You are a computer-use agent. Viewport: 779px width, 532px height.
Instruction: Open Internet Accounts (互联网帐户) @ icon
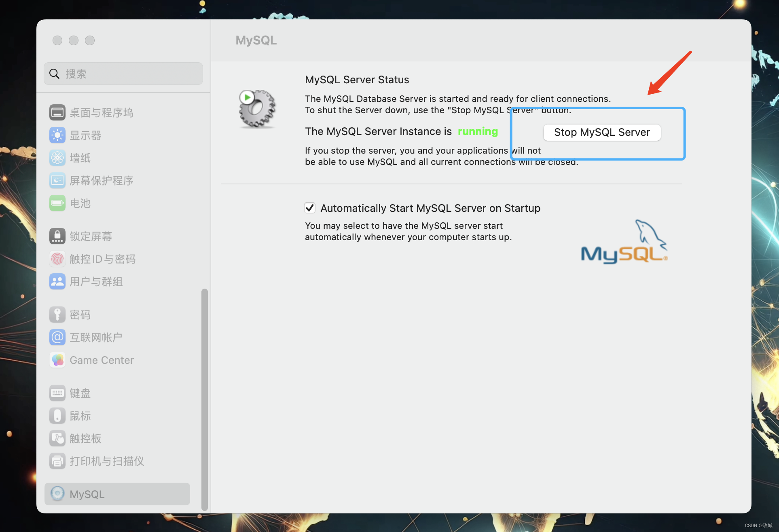click(57, 337)
